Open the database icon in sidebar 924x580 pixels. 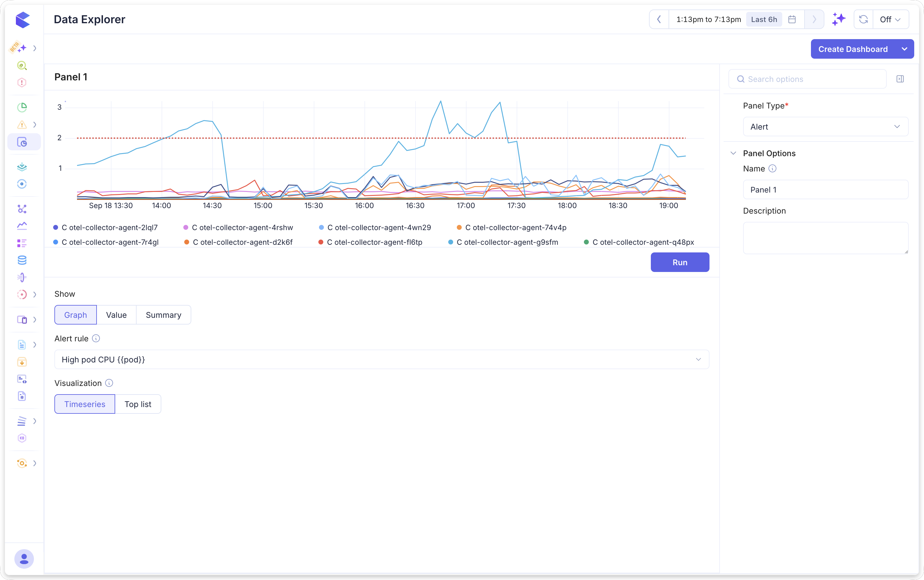pos(22,260)
